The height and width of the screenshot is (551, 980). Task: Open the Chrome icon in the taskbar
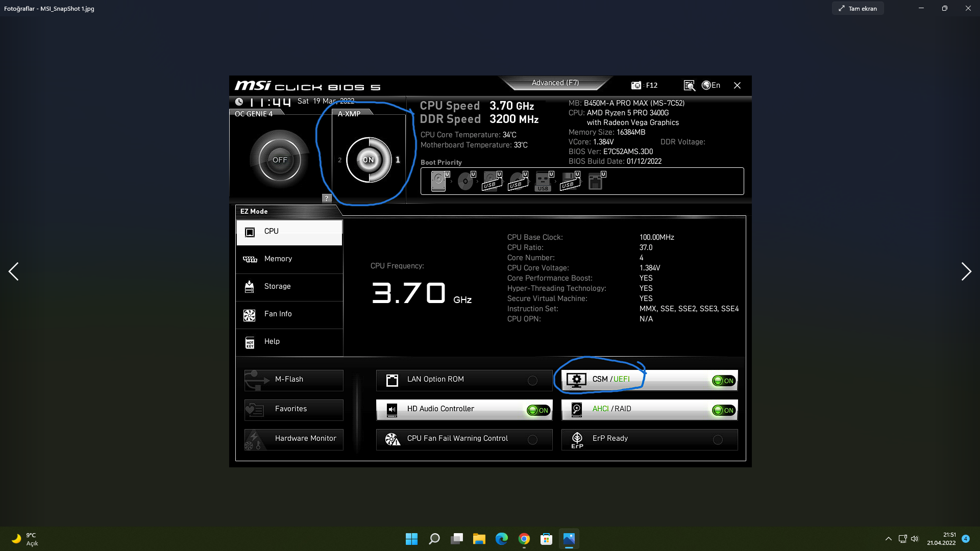(x=524, y=539)
